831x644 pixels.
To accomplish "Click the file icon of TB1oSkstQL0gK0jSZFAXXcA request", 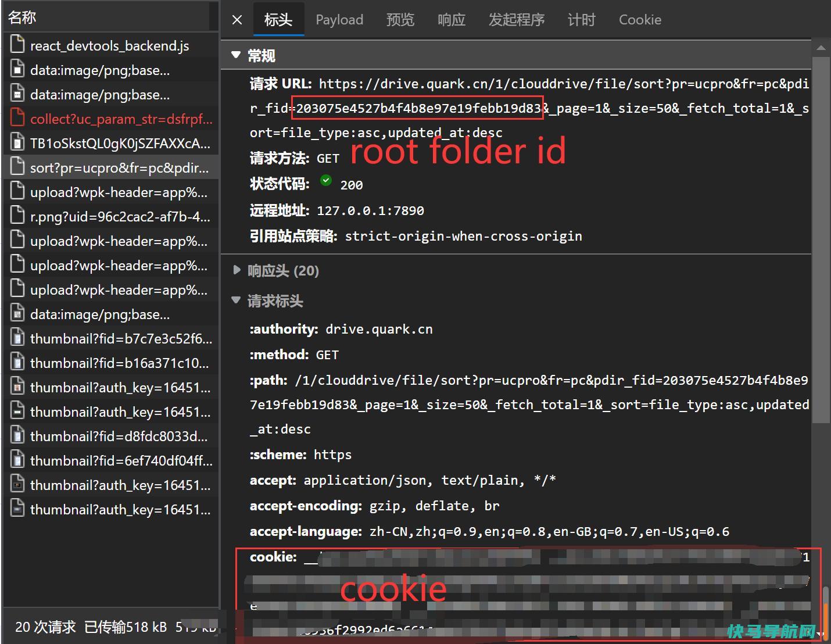I will 17,143.
